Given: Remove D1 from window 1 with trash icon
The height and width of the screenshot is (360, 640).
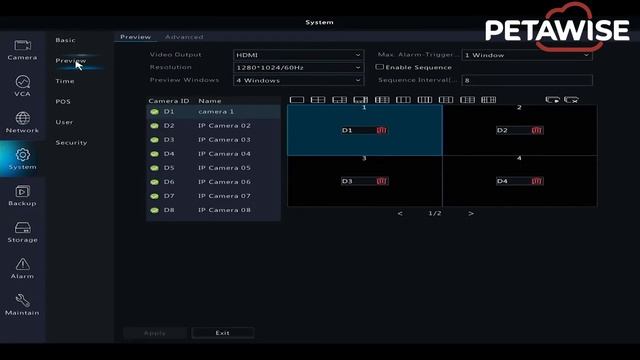Looking at the screenshot, I should (382, 130).
